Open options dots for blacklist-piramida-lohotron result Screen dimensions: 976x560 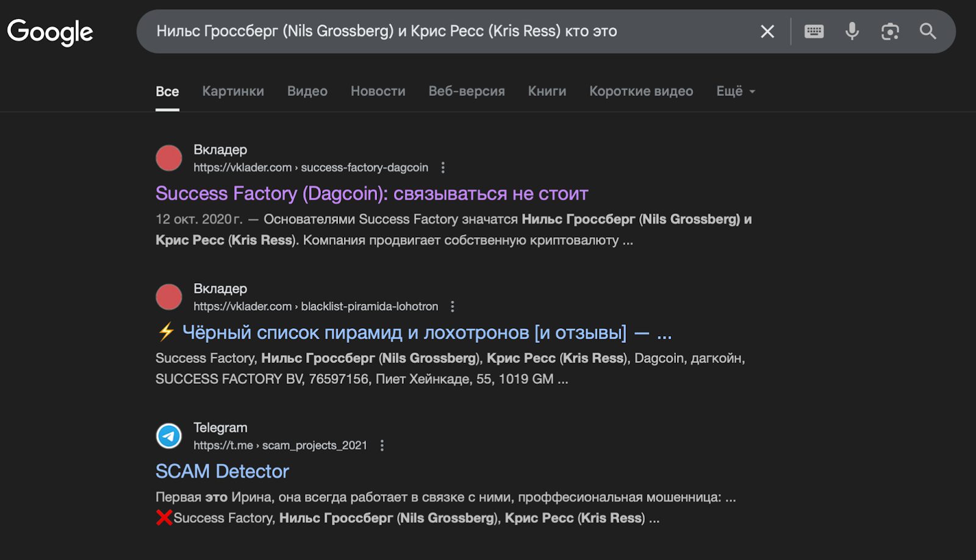pos(453,306)
